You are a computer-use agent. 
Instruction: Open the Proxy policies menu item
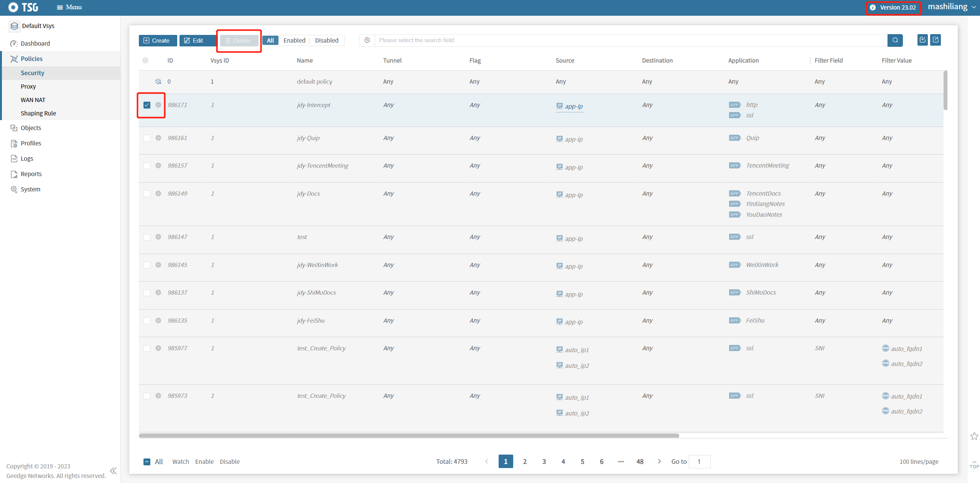(28, 86)
